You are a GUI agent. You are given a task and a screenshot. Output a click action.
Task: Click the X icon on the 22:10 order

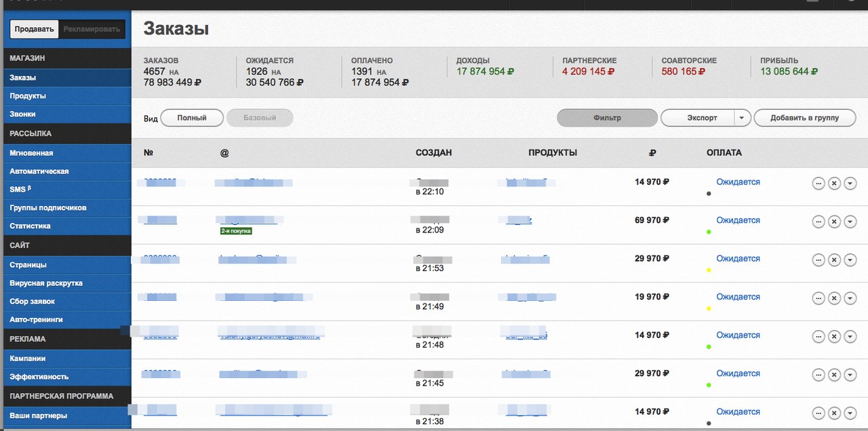834,184
